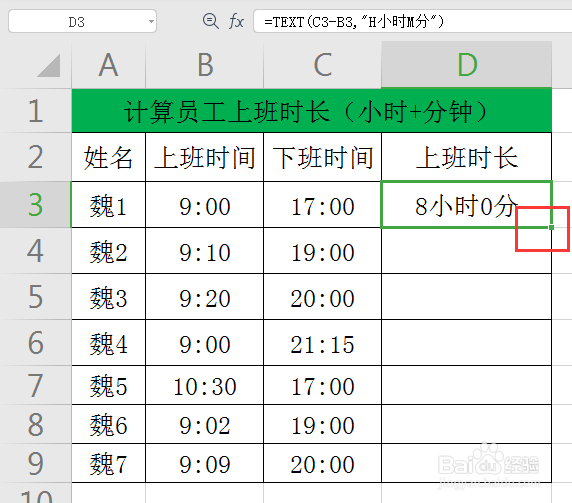Click the formula bar with TEXT formula
Image resolution: width=572 pixels, height=503 pixels.
tap(413, 22)
